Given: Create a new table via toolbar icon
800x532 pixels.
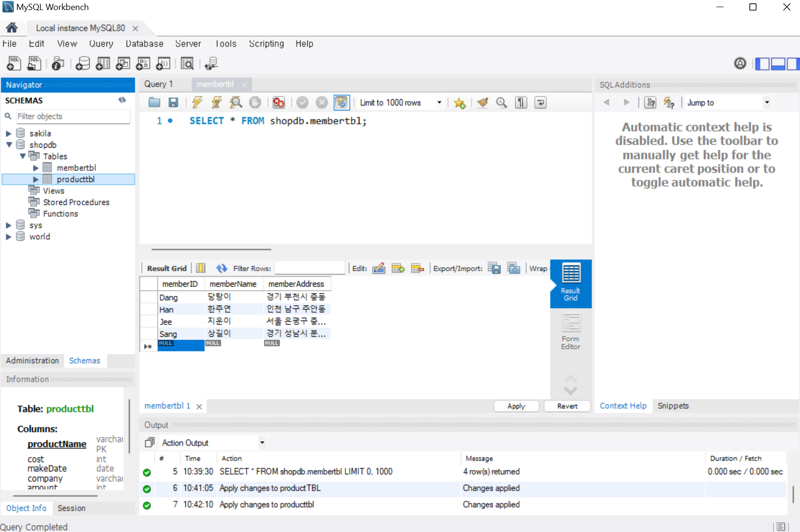Looking at the screenshot, I should pos(103,63).
